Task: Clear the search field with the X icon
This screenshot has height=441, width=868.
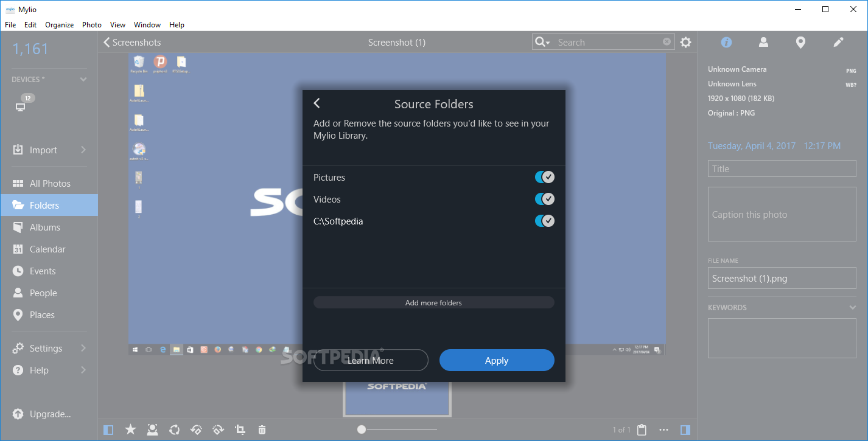Action: [667, 42]
